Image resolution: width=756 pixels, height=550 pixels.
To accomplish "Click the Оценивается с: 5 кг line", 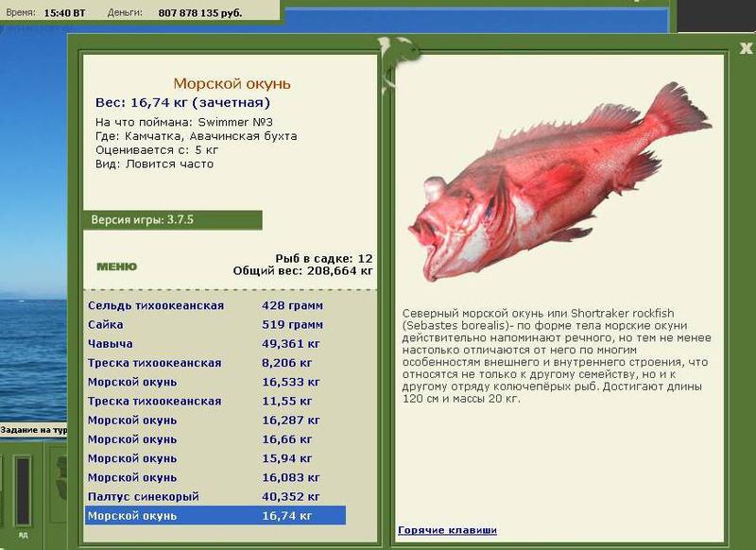I will point(157,150).
